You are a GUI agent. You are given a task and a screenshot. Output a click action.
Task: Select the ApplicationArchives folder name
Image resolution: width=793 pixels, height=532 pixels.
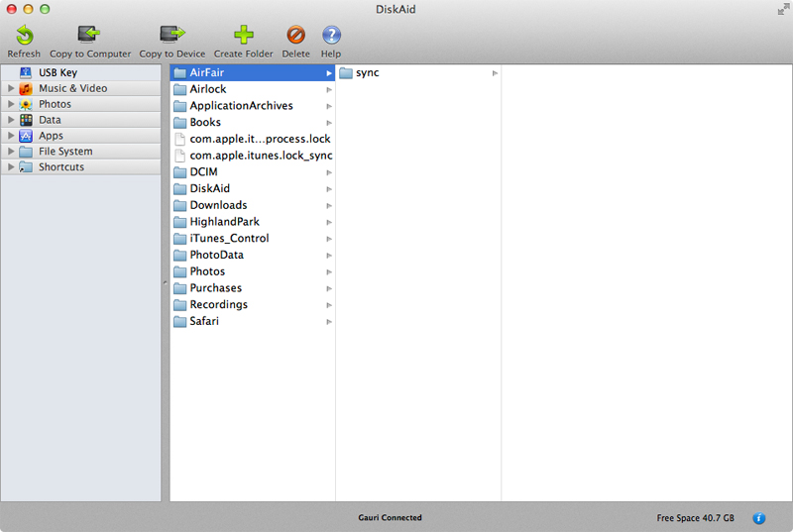[x=241, y=106]
